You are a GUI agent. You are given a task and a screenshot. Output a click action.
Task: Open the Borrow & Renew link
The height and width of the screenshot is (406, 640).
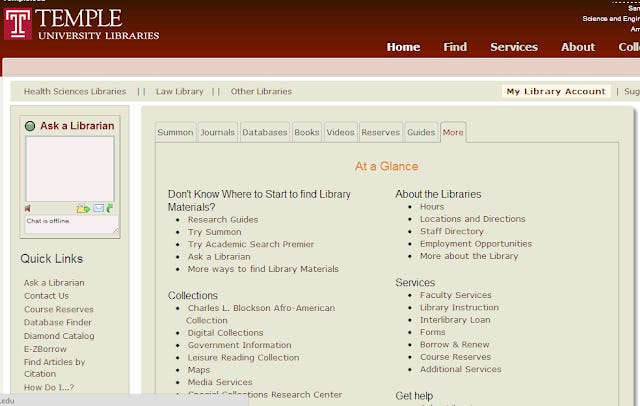click(x=455, y=344)
